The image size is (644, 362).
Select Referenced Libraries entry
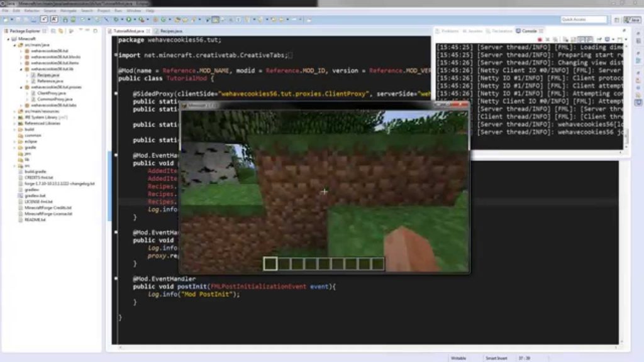42,123
